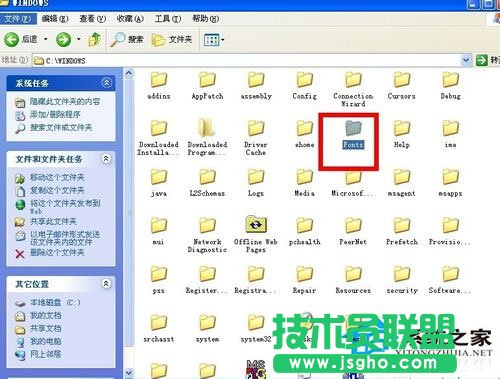The image size is (500, 379).
Task: Click the side pane scroll-down arrow
Action: coord(129,373)
